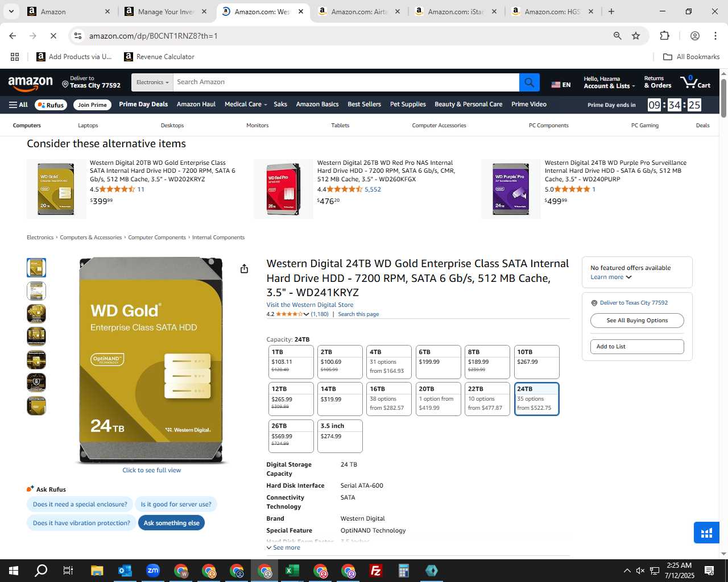Viewport: 728px width, 582px height.
Task: Open FileZilla from taskbar
Action: [375, 571]
